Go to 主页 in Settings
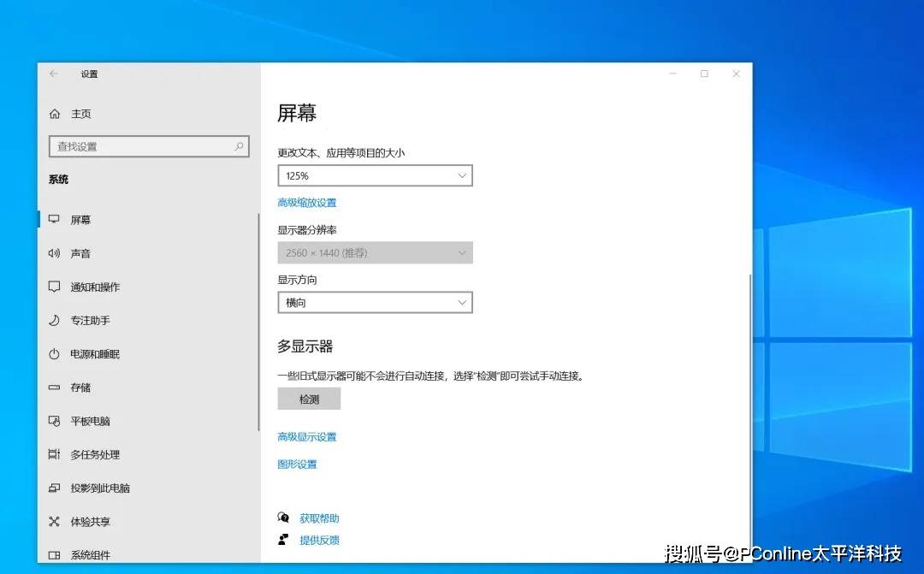 pos(80,114)
